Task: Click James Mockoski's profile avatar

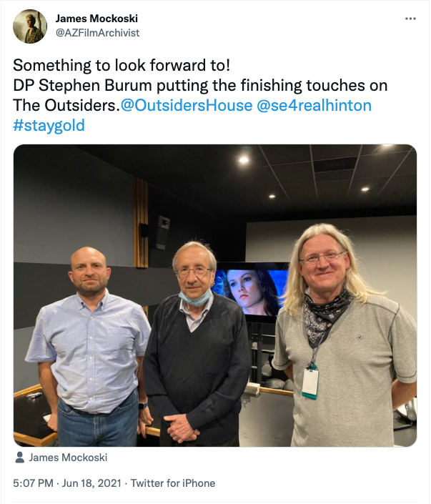Action: (x=30, y=26)
